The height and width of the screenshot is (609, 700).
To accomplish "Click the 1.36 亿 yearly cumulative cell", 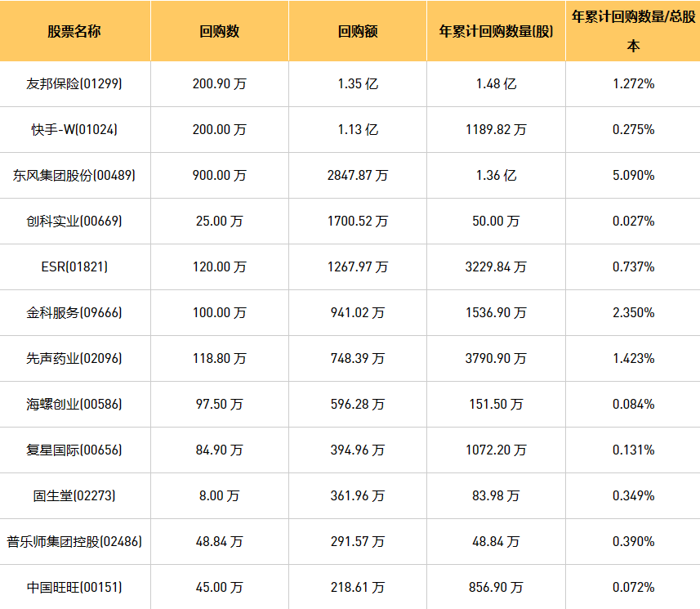I will (x=496, y=176).
